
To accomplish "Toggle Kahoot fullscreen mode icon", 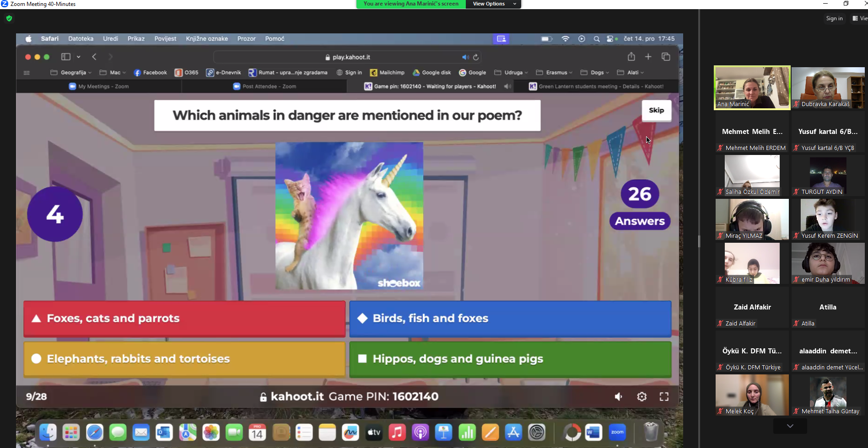I will pyautogui.click(x=664, y=396).
